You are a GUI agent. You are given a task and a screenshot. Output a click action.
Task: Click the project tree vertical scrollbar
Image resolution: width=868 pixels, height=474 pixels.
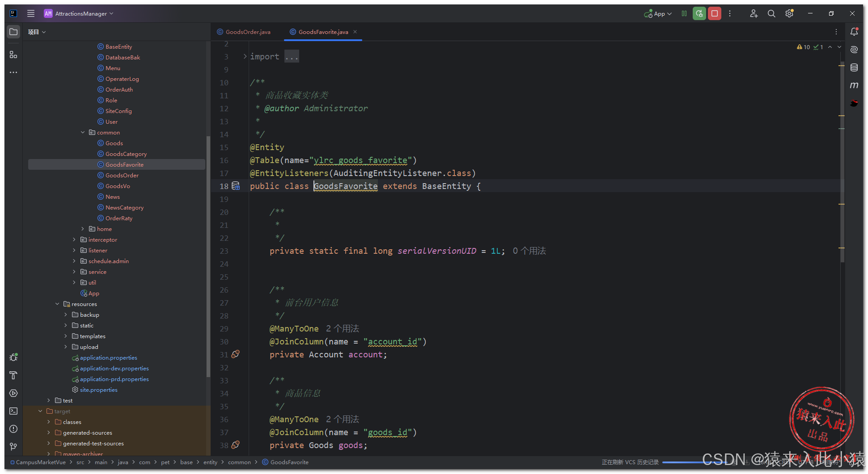208,257
